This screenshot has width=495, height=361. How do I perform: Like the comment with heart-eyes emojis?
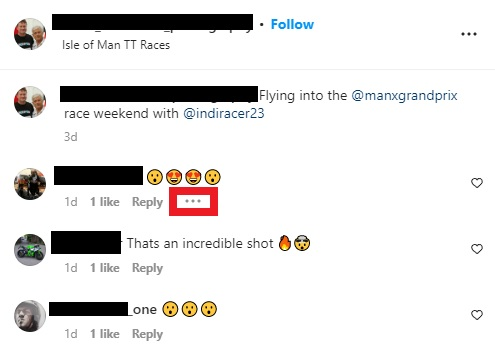pyautogui.click(x=477, y=183)
